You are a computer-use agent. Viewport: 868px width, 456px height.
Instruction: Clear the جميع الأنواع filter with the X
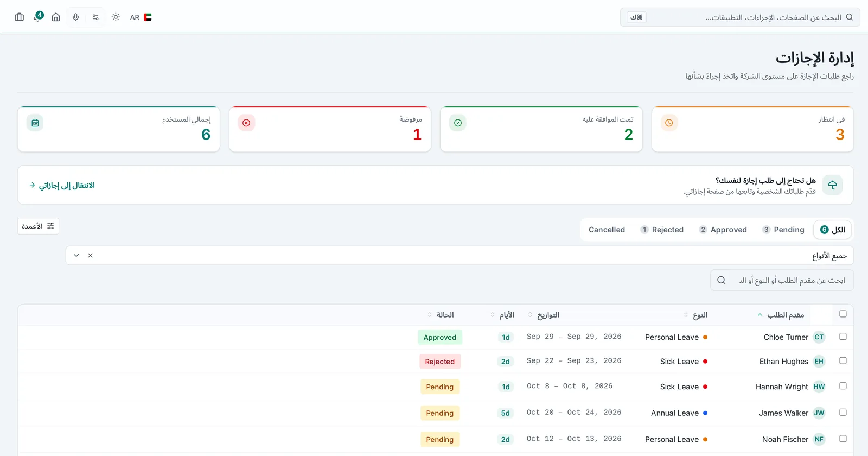click(x=90, y=255)
